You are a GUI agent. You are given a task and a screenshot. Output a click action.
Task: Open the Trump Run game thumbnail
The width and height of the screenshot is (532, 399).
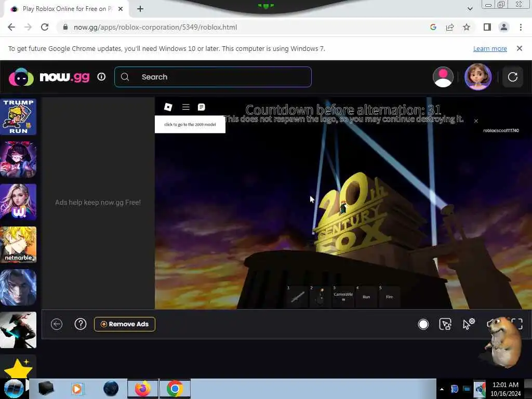point(18,117)
